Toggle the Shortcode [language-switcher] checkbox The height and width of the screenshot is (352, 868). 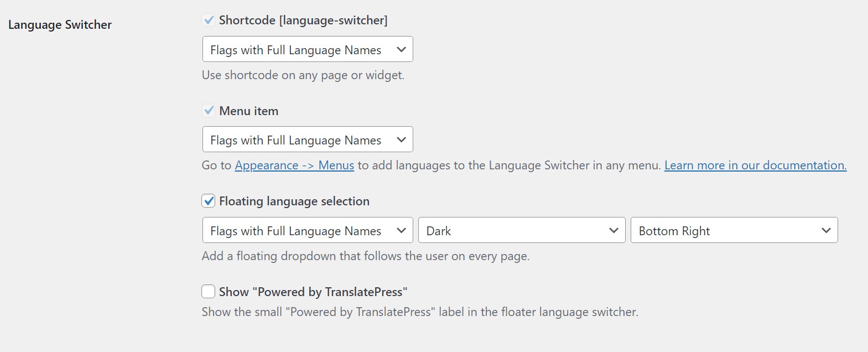[x=209, y=20]
